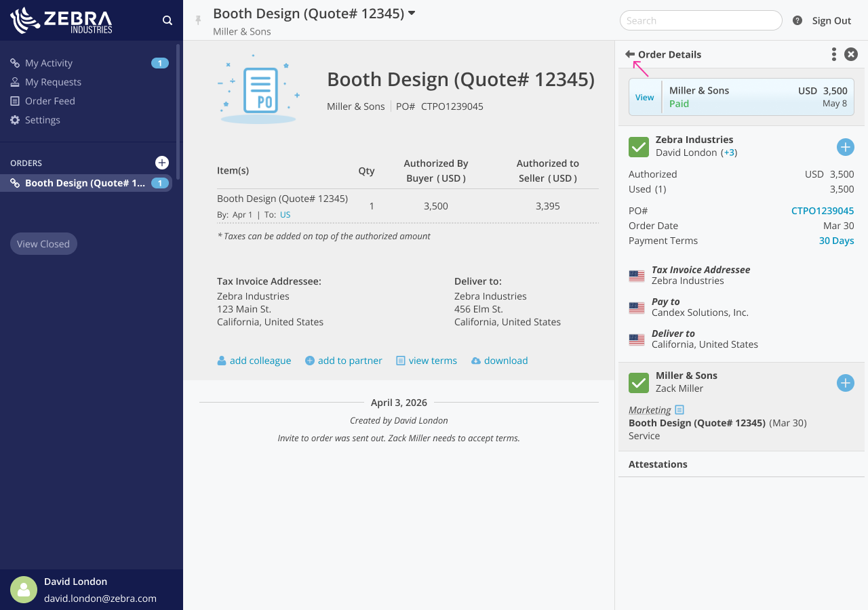This screenshot has height=610, width=868.
Task: Click the pin icon beside the order title
Action: tap(198, 20)
